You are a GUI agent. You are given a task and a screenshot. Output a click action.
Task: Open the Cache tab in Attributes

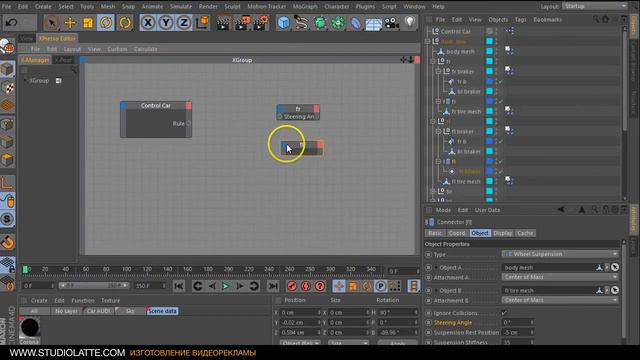click(525, 233)
